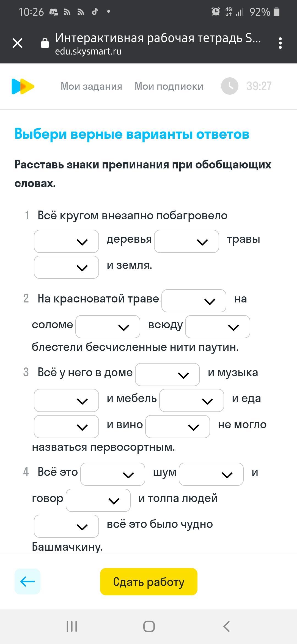
Task: Open Android recent apps button
Action: tap(72, 626)
